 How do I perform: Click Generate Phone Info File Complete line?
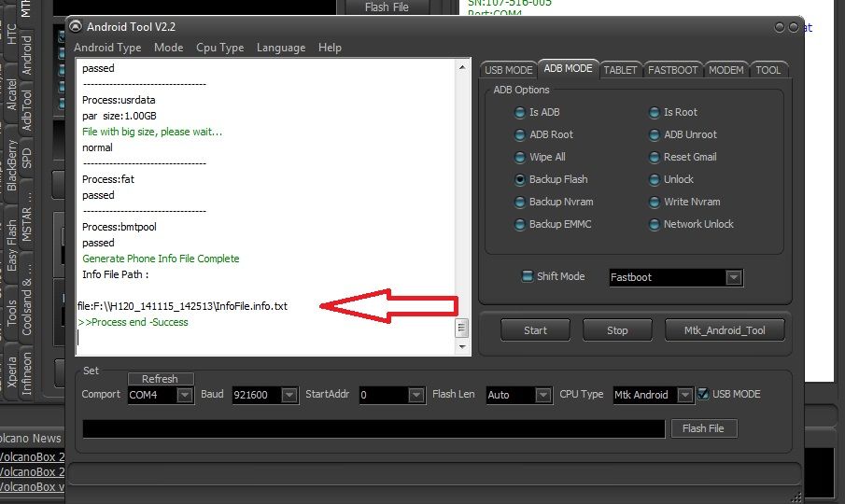161,259
